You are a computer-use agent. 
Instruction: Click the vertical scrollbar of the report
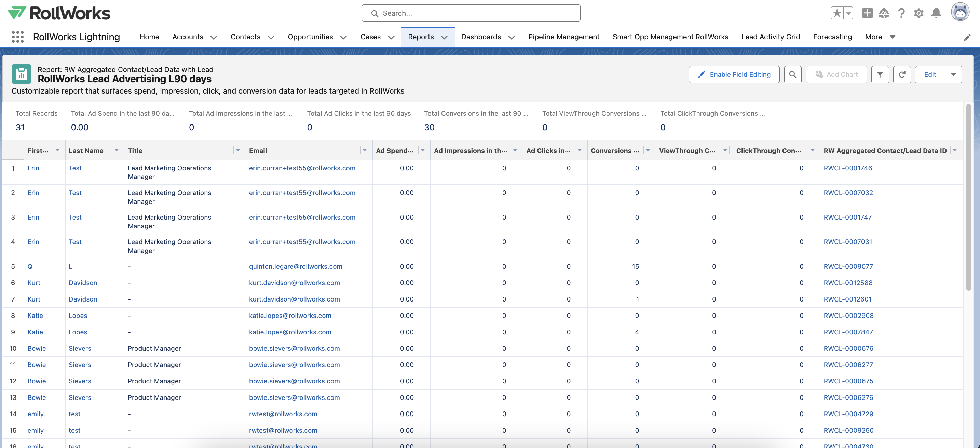coord(968,198)
